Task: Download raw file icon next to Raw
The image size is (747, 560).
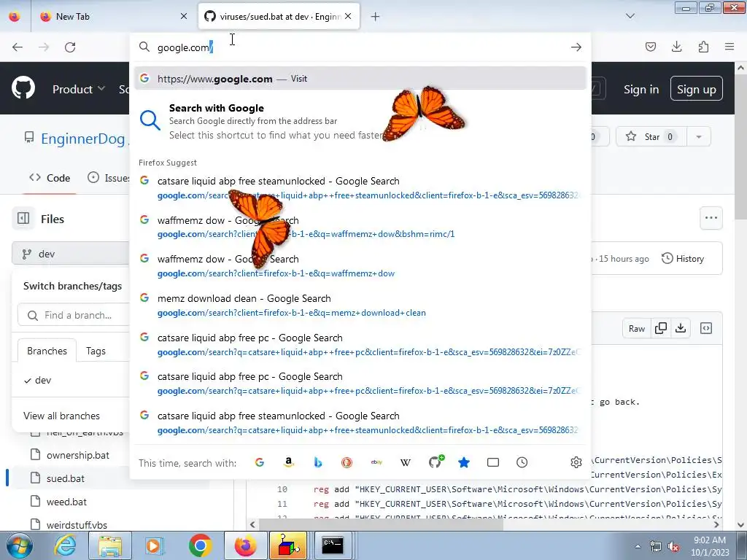Action: (681, 328)
